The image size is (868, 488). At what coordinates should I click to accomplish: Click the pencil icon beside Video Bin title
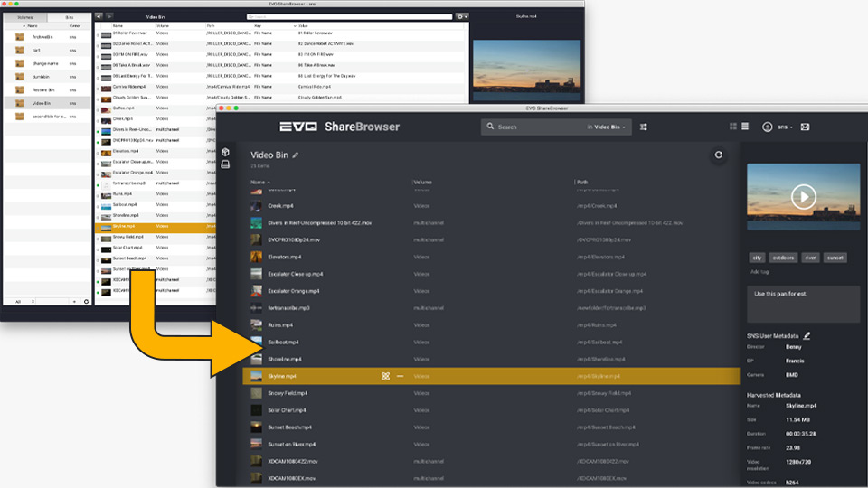coord(296,155)
